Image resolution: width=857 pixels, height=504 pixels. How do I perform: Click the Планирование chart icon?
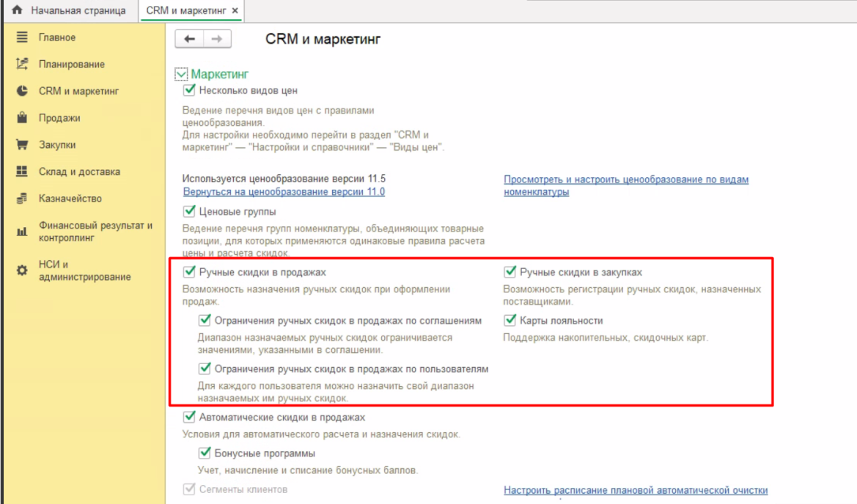(22, 64)
